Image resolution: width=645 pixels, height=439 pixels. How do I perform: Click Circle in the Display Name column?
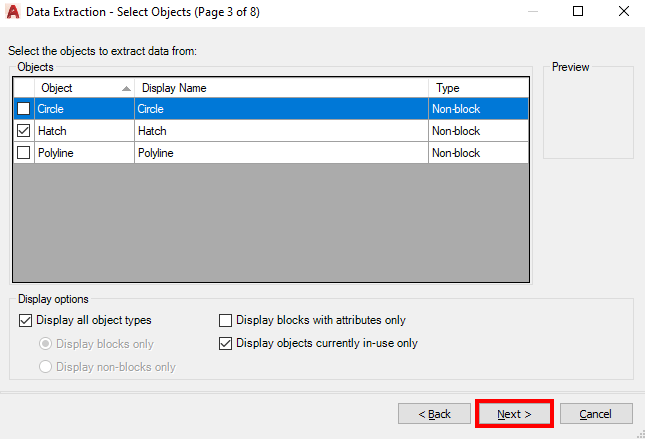(281, 109)
